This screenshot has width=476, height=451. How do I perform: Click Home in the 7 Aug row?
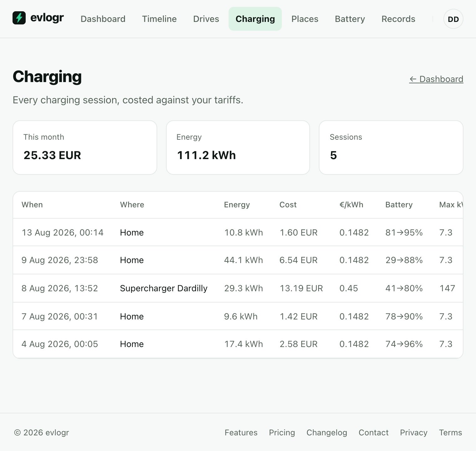click(132, 316)
